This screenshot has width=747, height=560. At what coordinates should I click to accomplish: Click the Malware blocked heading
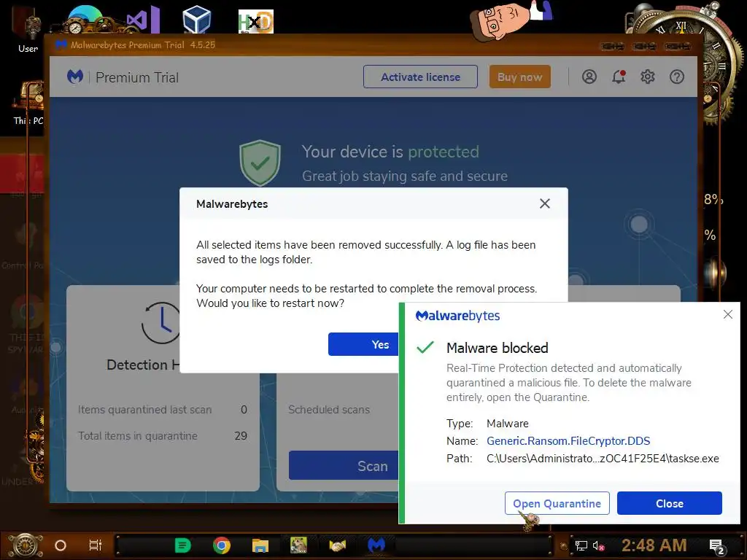pos(497,348)
